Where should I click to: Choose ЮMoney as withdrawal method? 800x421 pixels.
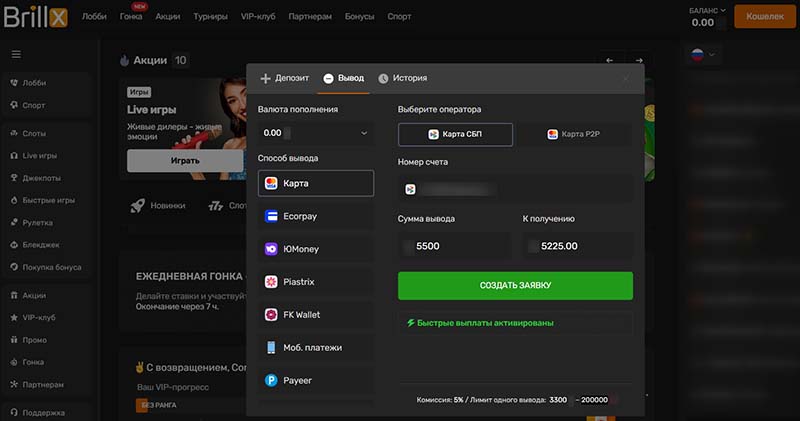point(315,249)
